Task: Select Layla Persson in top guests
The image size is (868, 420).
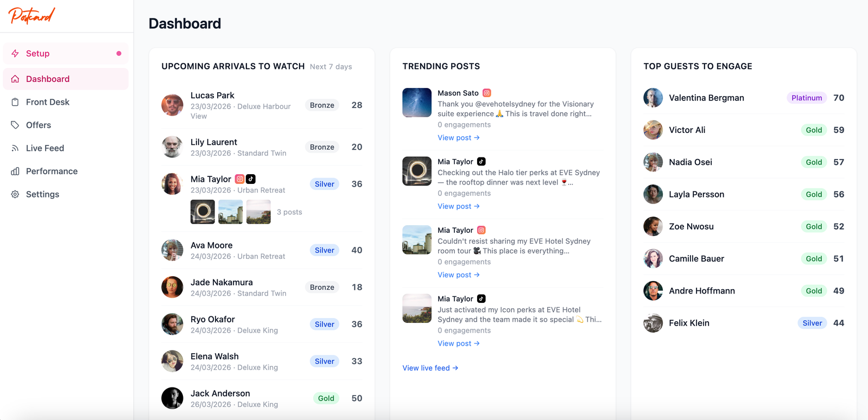Action: tap(696, 194)
